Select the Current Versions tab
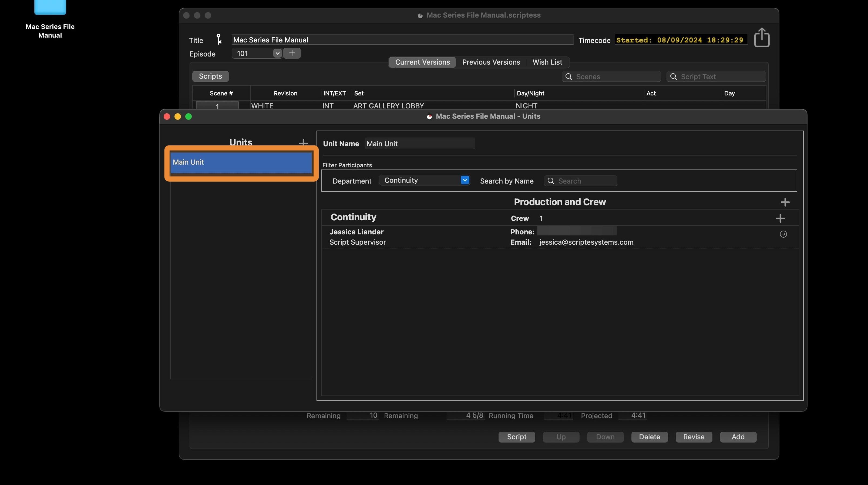The width and height of the screenshot is (868, 485). pos(422,62)
